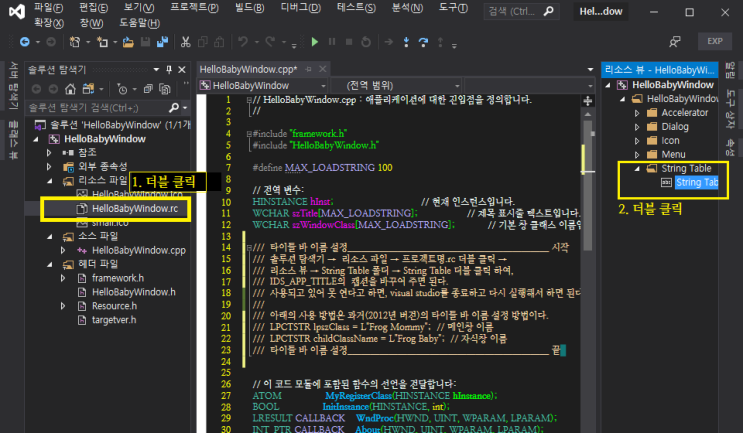Collapse the 리소스 파일 folder
This screenshot has width=743, height=433.
click(49, 180)
